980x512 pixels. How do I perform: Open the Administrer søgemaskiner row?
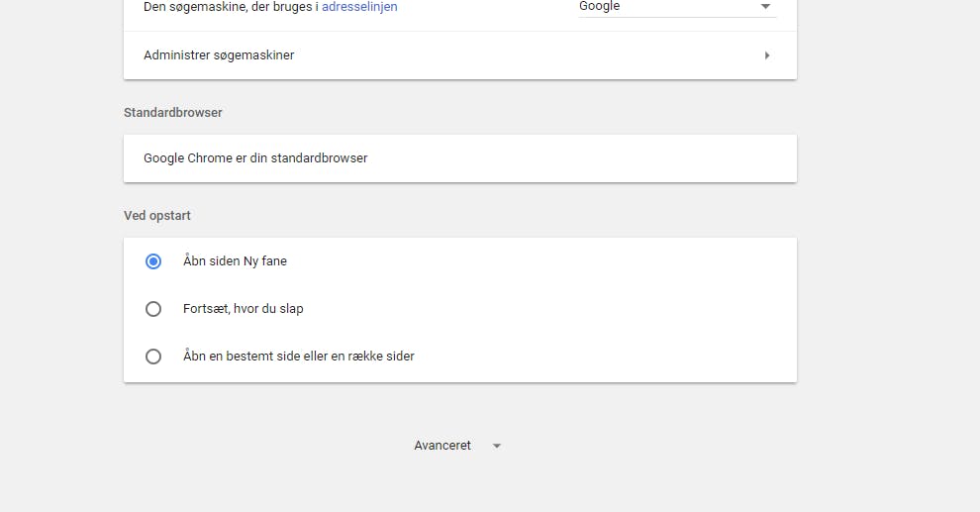[x=460, y=55]
